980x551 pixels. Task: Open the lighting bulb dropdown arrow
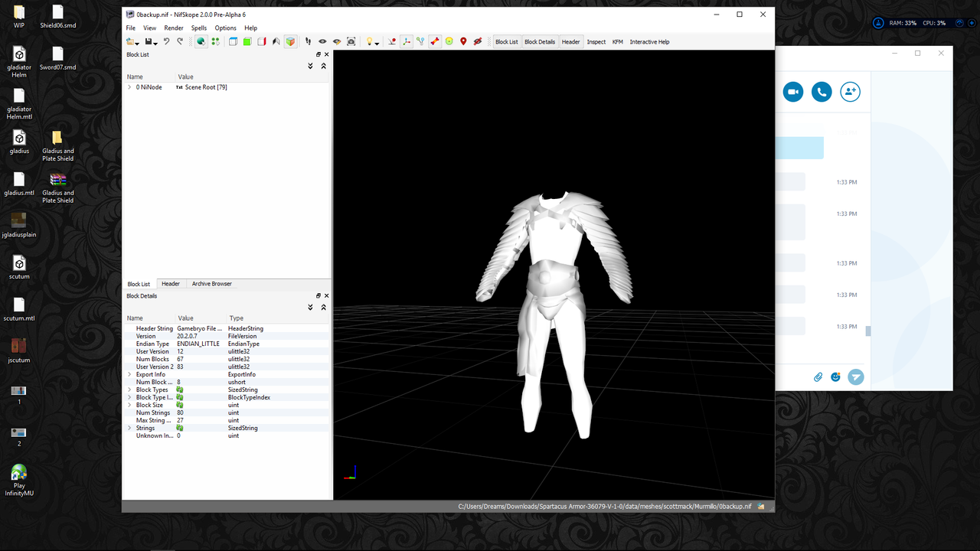point(377,44)
